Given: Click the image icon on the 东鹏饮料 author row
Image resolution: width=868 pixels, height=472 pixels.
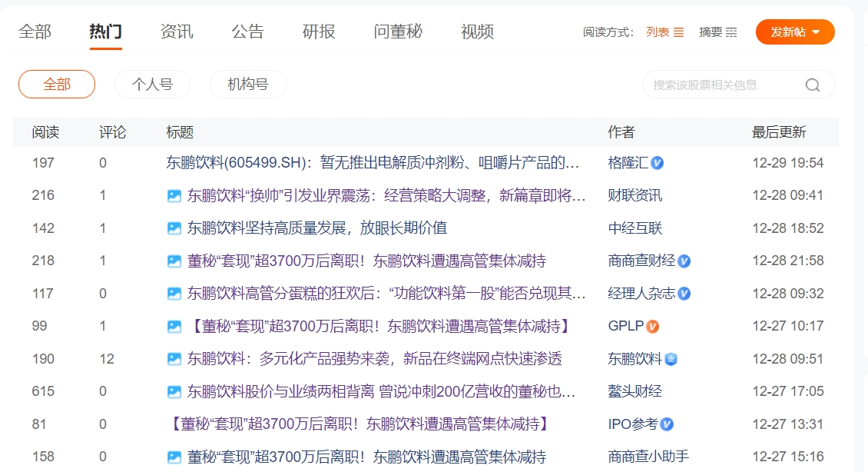Looking at the screenshot, I should [x=174, y=359].
